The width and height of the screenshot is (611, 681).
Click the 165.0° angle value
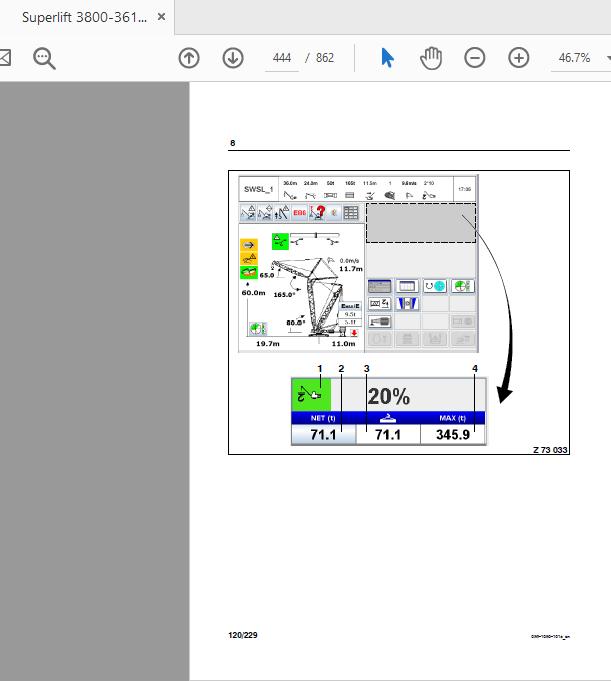click(284, 295)
